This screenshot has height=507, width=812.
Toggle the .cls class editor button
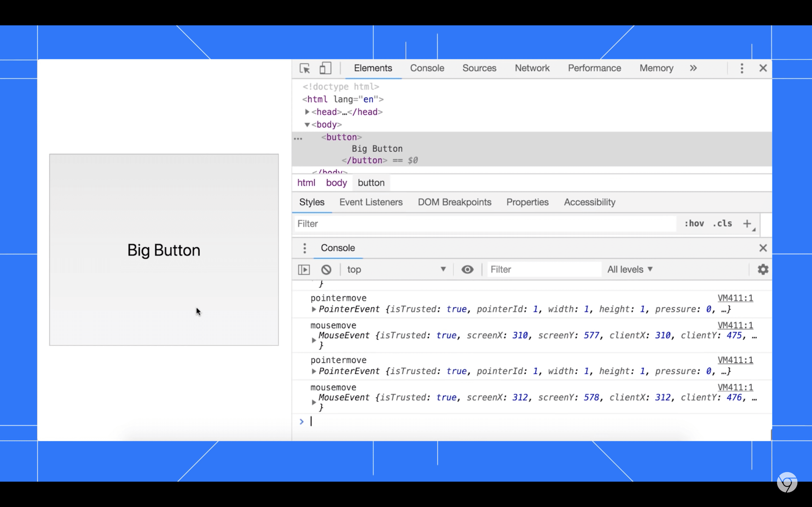point(723,223)
